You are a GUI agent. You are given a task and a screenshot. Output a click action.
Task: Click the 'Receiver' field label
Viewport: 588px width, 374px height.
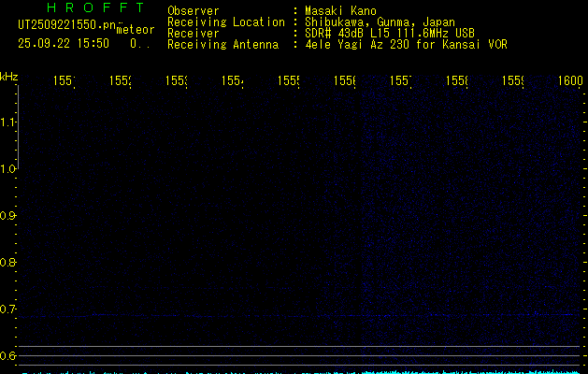[194, 33]
